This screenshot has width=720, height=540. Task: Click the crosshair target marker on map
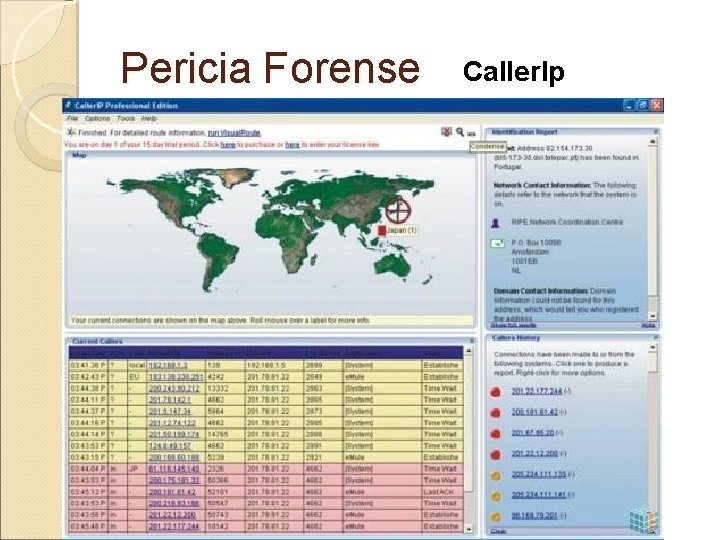pyautogui.click(x=398, y=211)
